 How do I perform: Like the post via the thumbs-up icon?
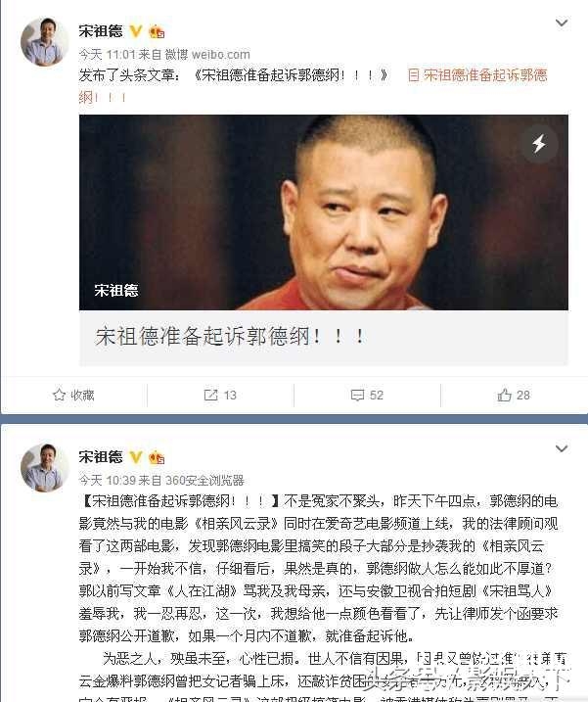pyautogui.click(x=504, y=395)
